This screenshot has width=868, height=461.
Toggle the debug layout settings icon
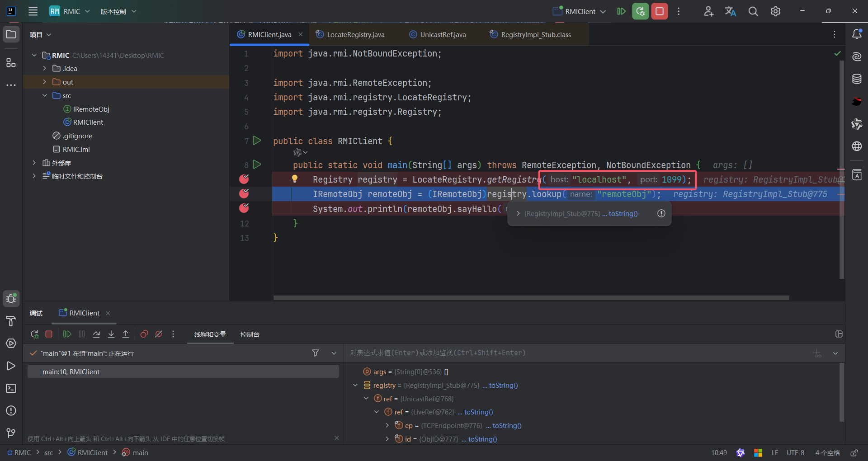click(x=839, y=334)
